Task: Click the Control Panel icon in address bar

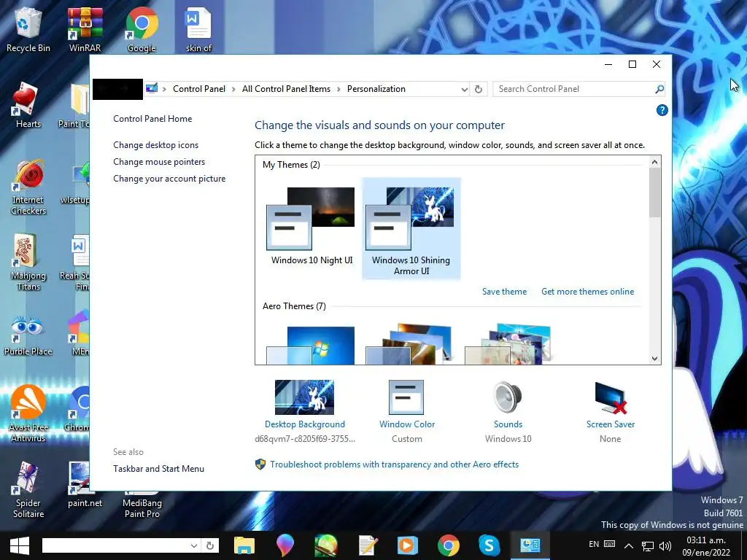Action: [152, 88]
